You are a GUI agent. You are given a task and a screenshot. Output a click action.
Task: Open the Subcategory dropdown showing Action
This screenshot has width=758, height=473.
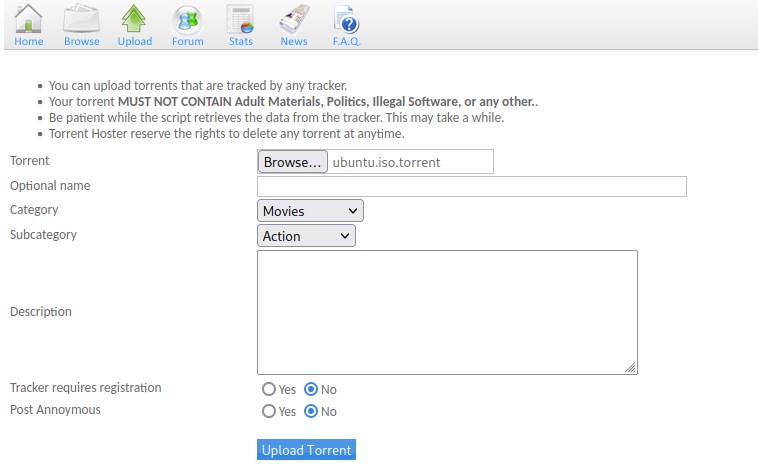306,236
